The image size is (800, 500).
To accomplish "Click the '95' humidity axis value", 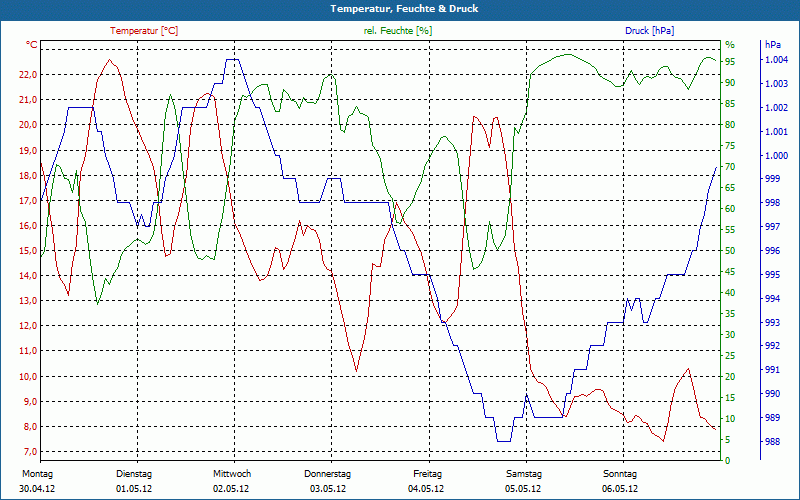I will click(x=730, y=61).
